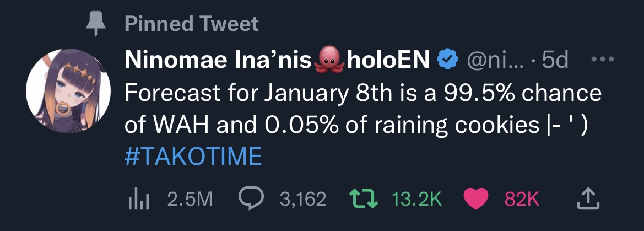The image size is (644, 231).
Task: Click the pin icon above the tweet
Action: (96, 24)
